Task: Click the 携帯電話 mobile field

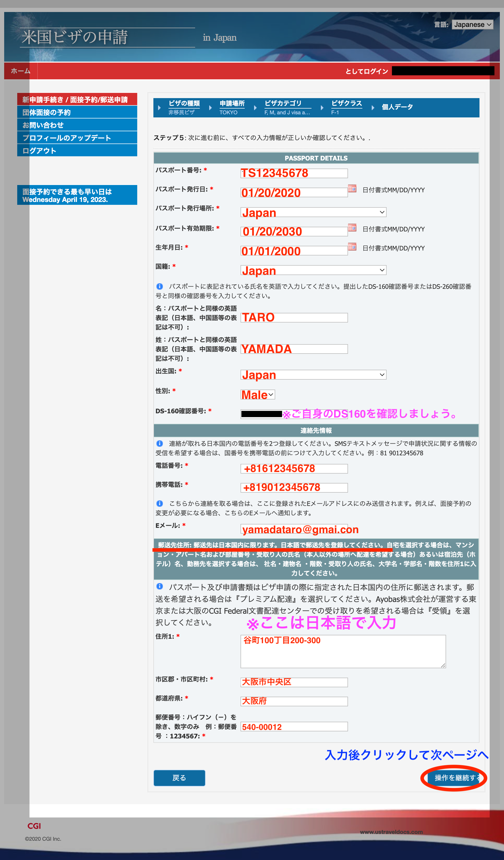Action: tap(294, 488)
